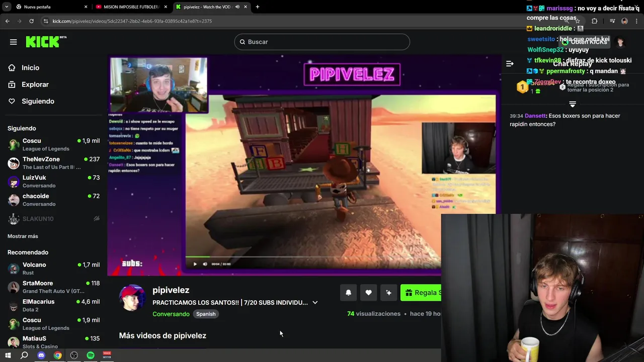Open the Chrome three-dot menu
The width and height of the screenshot is (644, 362).
636,21
